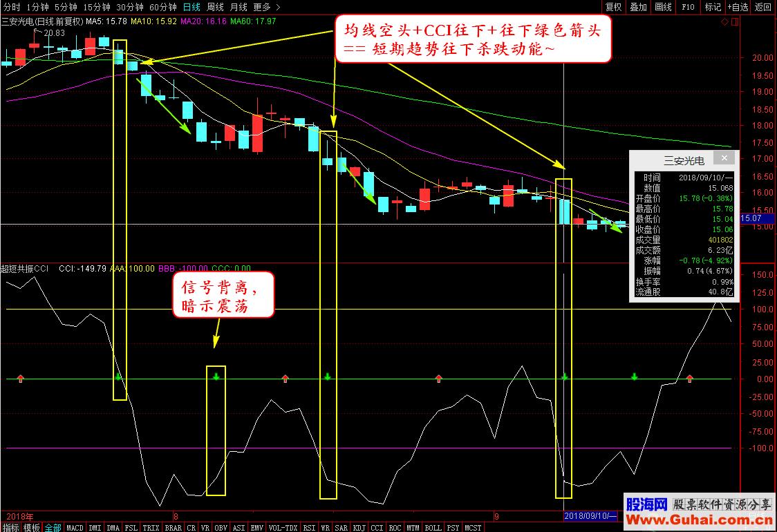Select the 全部 indicator category tab
The width and height of the screenshot is (777, 532).
pyautogui.click(x=53, y=528)
